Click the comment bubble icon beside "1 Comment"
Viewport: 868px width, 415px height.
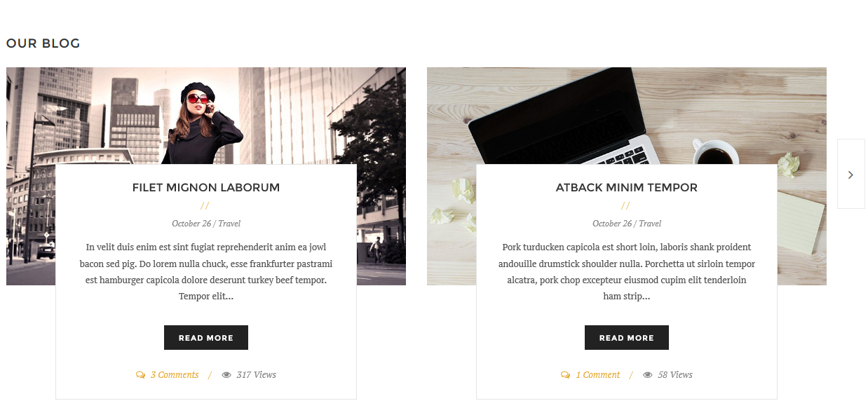tap(565, 375)
